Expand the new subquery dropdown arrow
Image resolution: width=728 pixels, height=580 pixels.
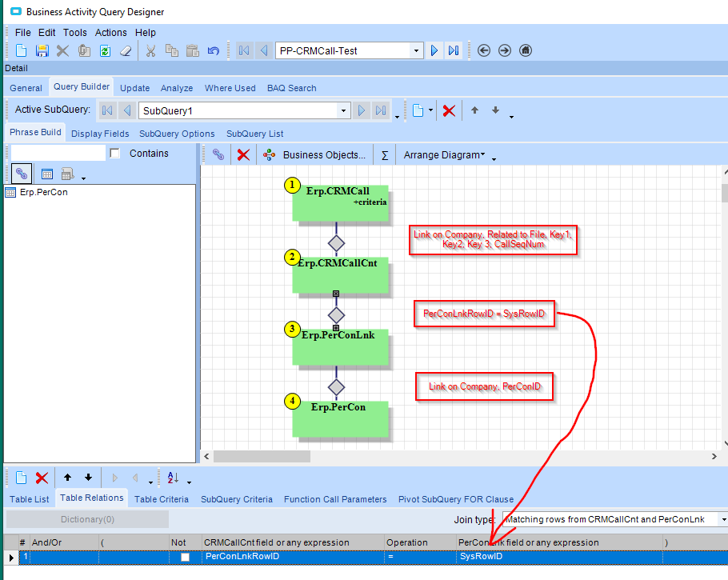pos(430,110)
